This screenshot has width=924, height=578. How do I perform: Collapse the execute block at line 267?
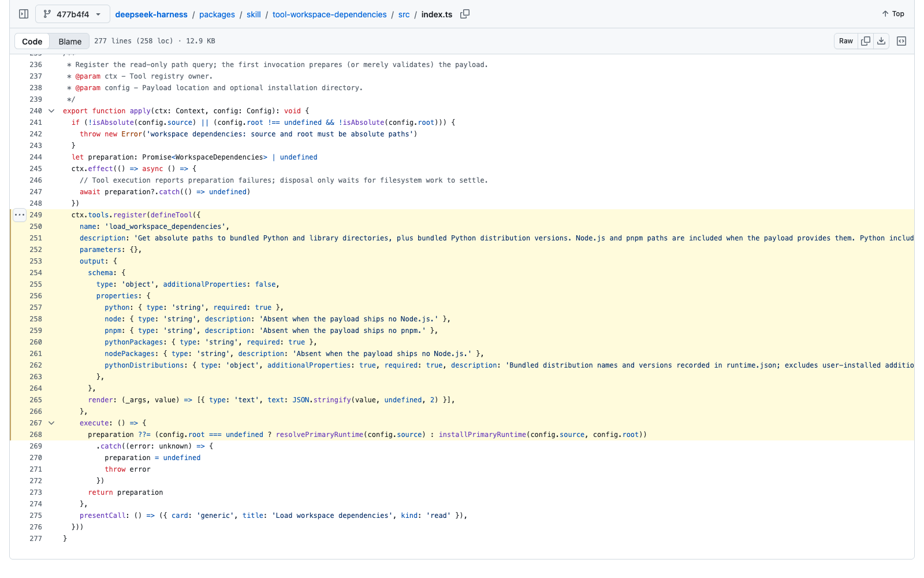tap(51, 423)
